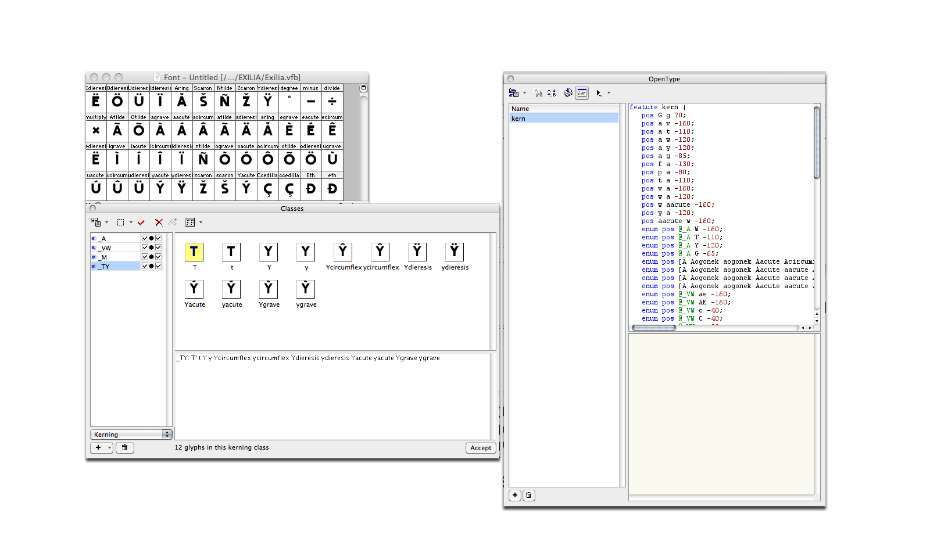The image size is (930, 560).
Task: Select the Ydieresis glyph thumbnail
Action: click(x=417, y=252)
